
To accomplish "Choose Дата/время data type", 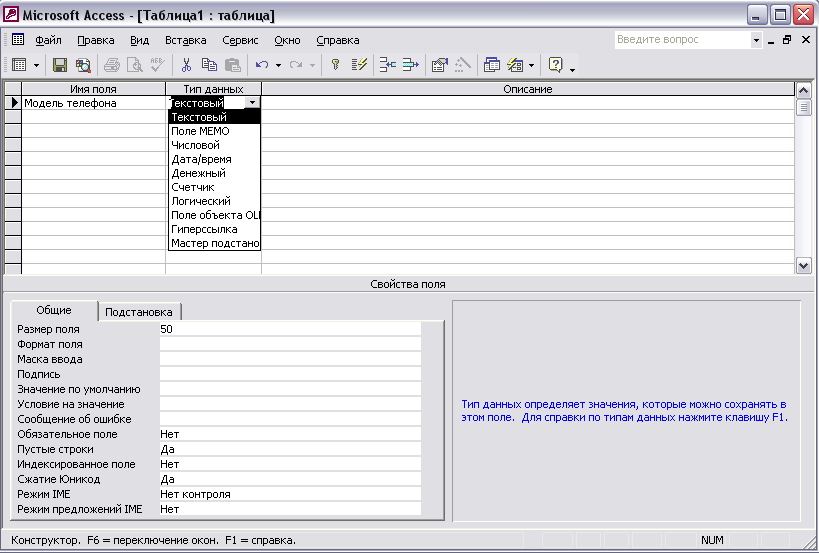I will click(x=214, y=159).
